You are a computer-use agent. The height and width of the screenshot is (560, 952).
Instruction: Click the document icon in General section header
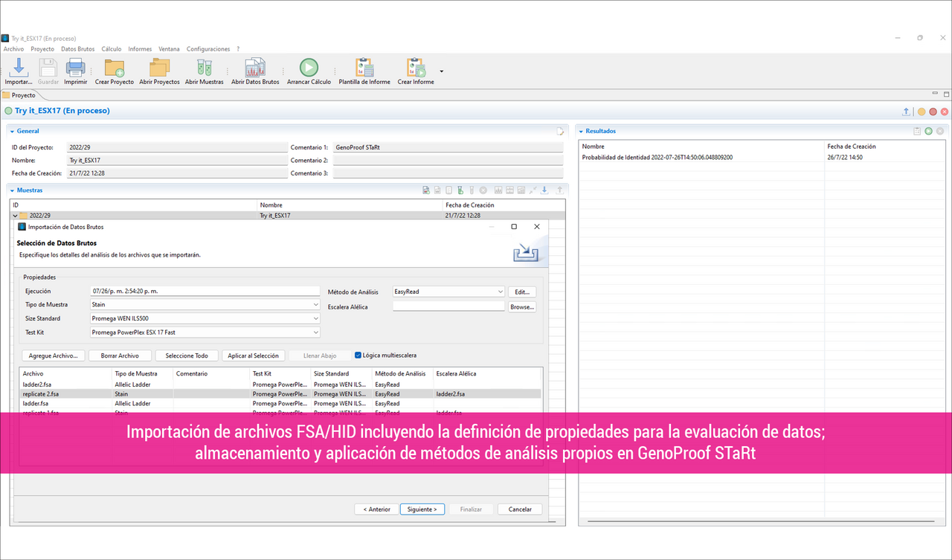(x=562, y=131)
